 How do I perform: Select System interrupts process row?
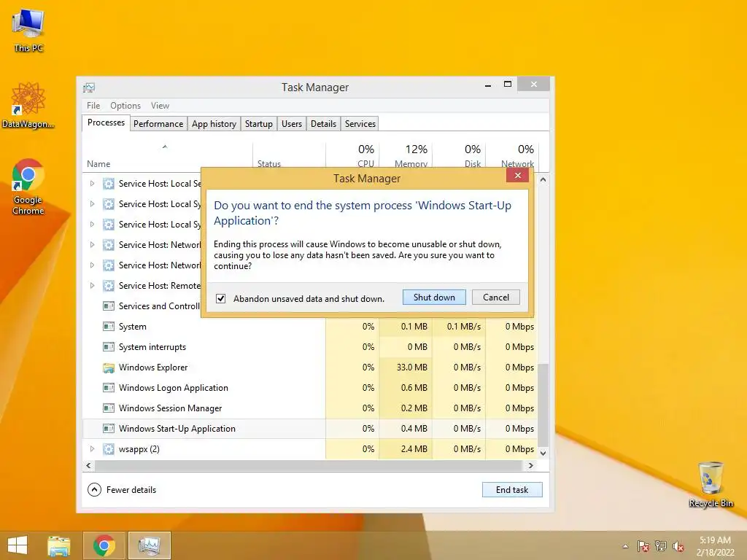click(x=309, y=347)
